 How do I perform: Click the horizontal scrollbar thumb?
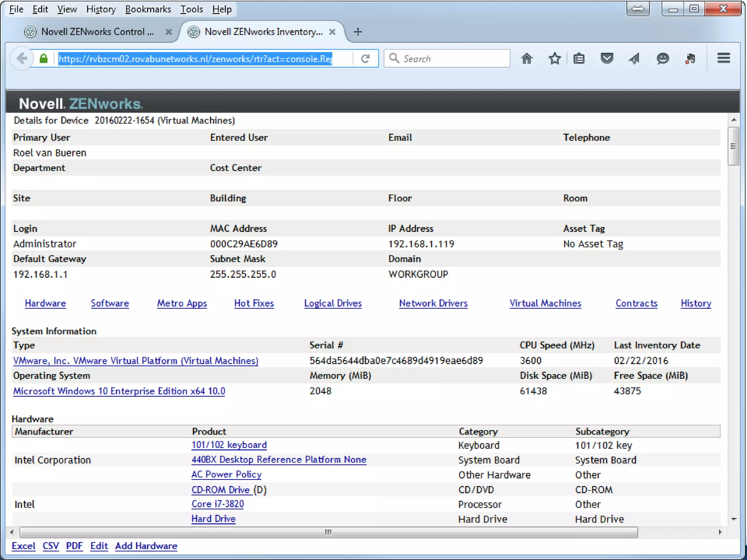coord(329,532)
